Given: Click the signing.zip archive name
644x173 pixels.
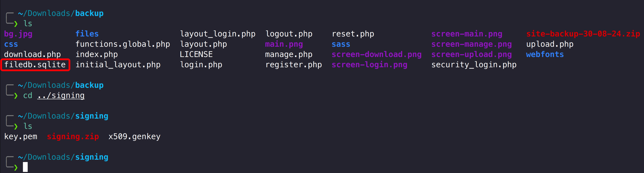Looking at the screenshot, I should (73, 137).
